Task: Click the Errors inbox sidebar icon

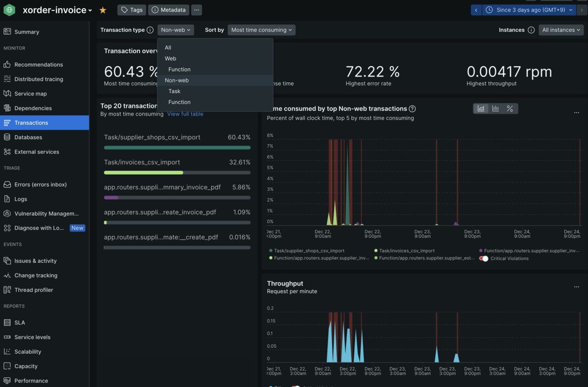Action: (7, 184)
